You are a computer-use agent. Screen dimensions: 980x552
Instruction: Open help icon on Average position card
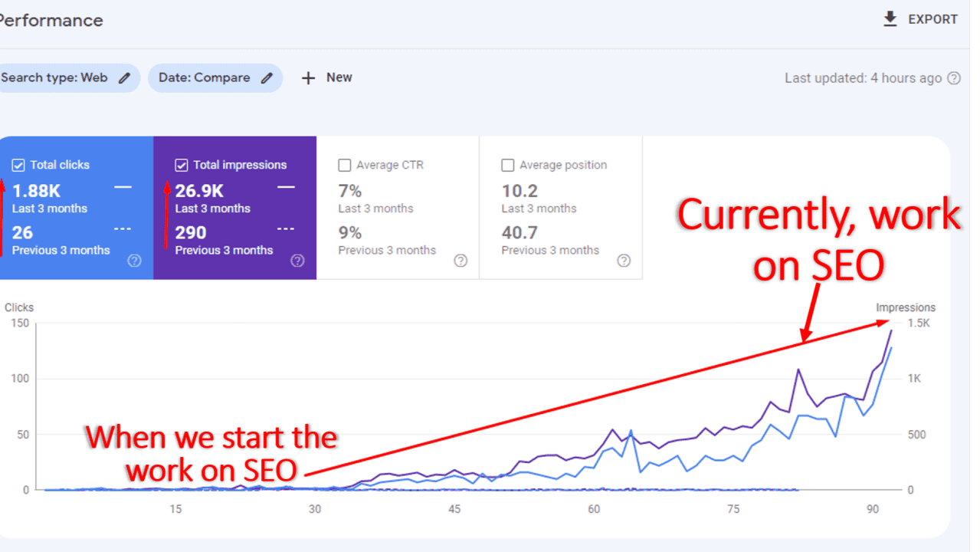coord(624,261)
